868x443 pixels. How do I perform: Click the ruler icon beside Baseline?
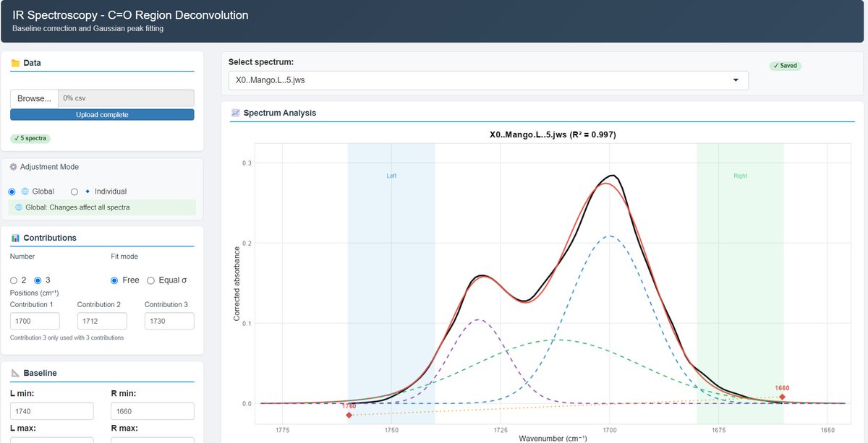coord(15,373)
